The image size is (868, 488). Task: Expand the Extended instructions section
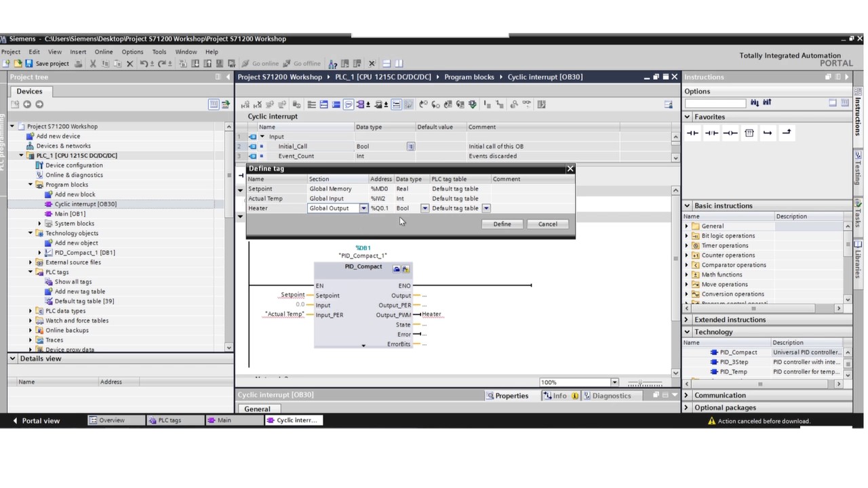[x=688, y=320]
